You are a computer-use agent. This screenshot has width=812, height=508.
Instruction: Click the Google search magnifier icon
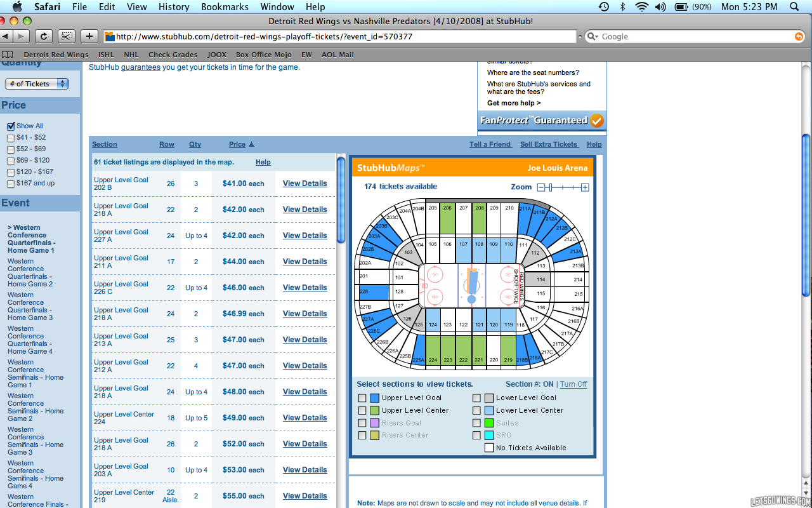(x=593, y=37)
